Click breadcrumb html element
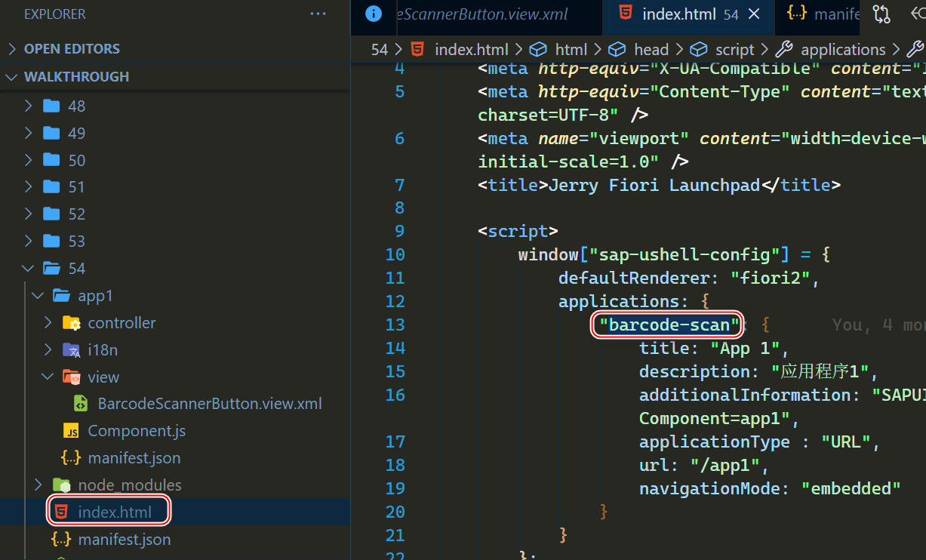The width and height of the screenshot is (926, 560). [571, 50]
